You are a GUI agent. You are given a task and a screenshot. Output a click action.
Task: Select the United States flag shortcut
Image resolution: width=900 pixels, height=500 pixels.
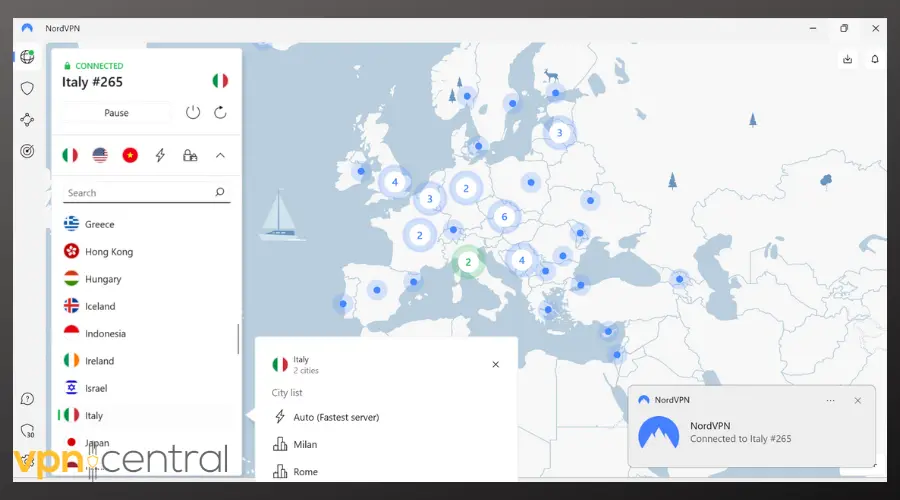tap(100, 155)
